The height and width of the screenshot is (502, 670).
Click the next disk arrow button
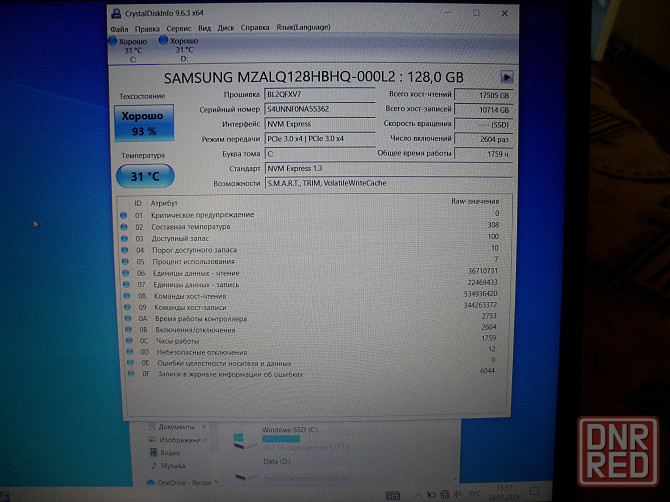click(506, 77)
